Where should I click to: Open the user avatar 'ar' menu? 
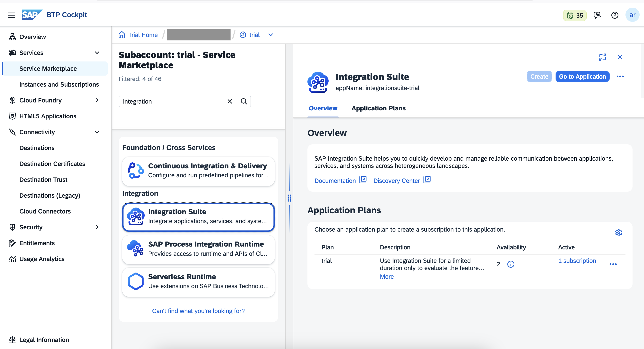pos(632,15)
